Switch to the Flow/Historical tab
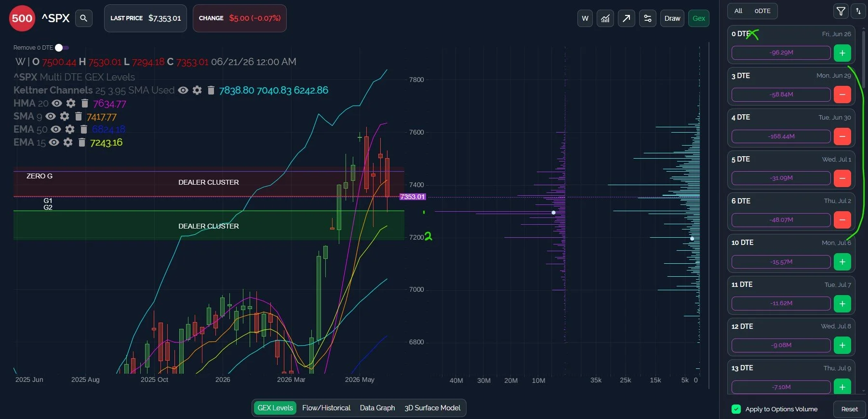Screen dimensions: 868x419 tap(326, 408)
